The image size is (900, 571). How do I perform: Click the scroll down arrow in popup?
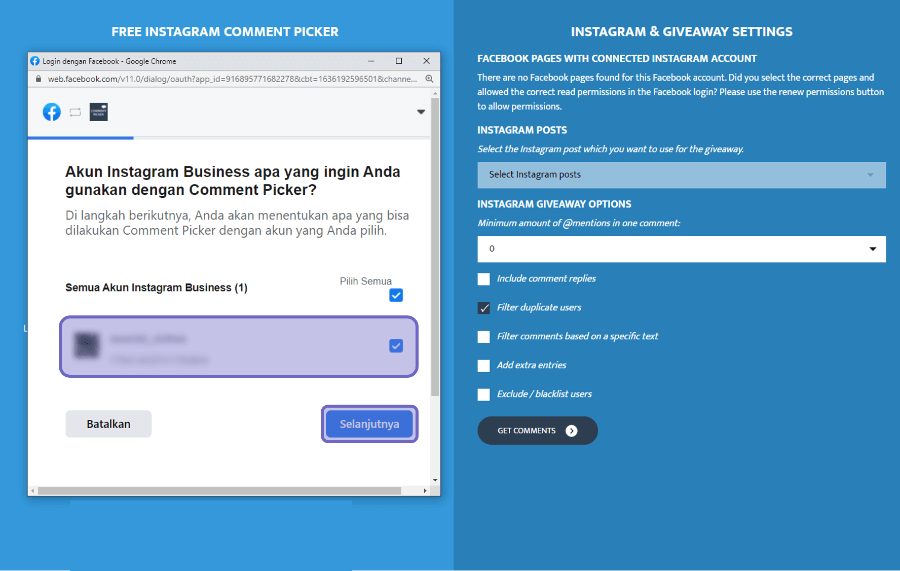435,480
